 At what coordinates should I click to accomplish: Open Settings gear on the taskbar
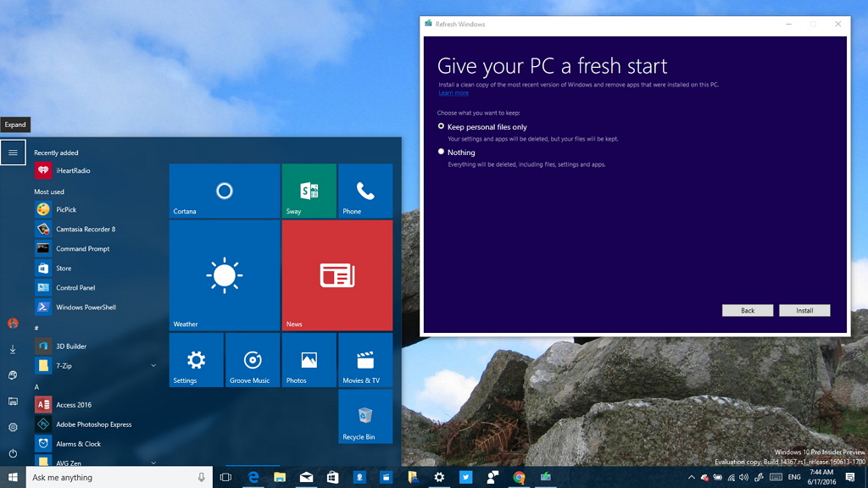pyautogui.click(x=439, y=477)
